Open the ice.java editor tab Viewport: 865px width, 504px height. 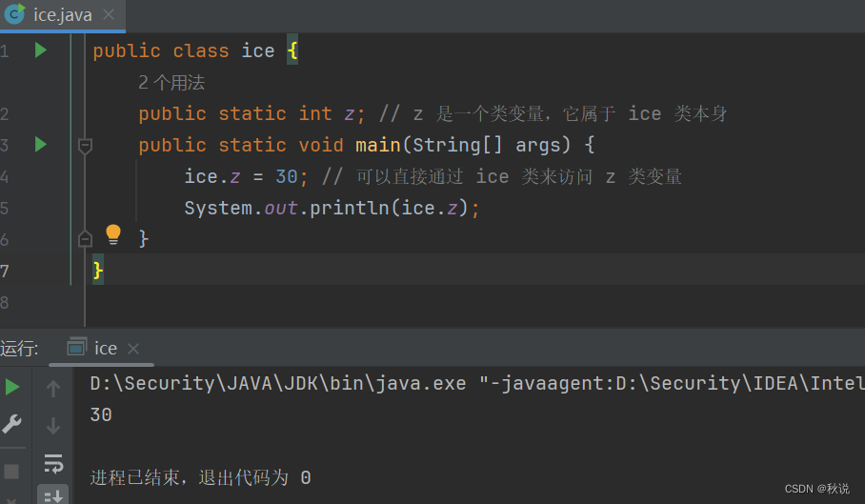tap(62, 15)
